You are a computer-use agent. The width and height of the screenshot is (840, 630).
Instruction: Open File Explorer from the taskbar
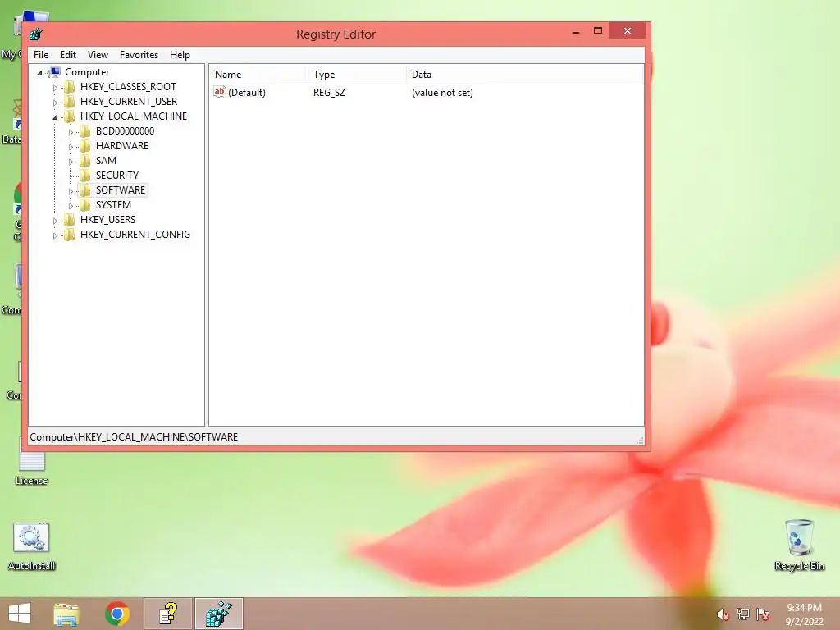(66, 614)
